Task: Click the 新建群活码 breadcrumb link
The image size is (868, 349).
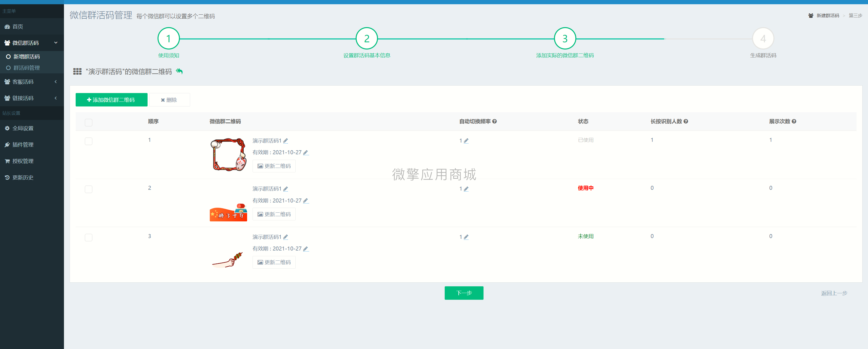Action: pyautogui.click(x=828, y=15)
